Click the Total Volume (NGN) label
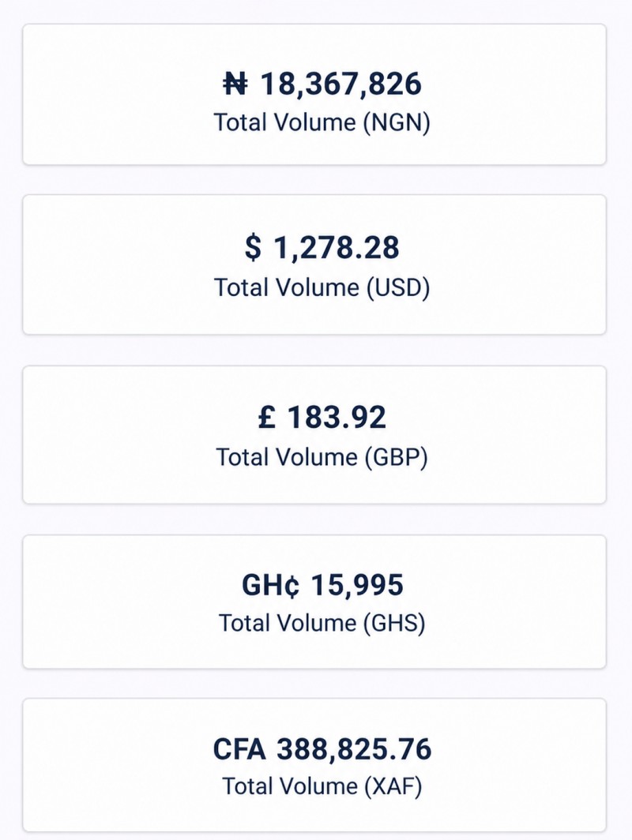 coord(322,122)
